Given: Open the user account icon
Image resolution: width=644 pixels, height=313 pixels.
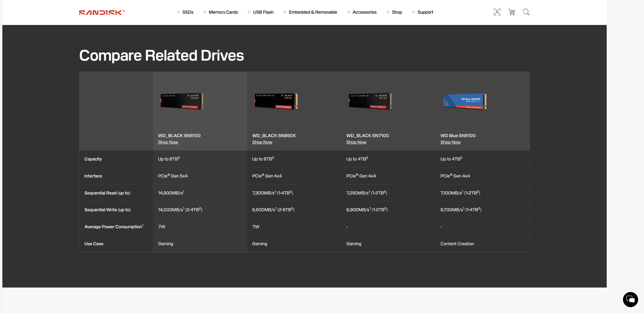Looking at the screenshot, I should tap(497, 12).
